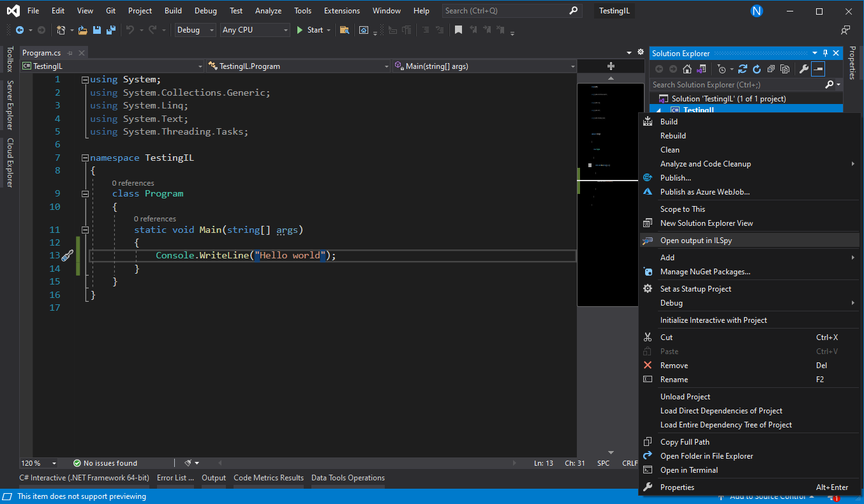
Task: Click the search magnifier in Solution Explorer
Action: 829,84
